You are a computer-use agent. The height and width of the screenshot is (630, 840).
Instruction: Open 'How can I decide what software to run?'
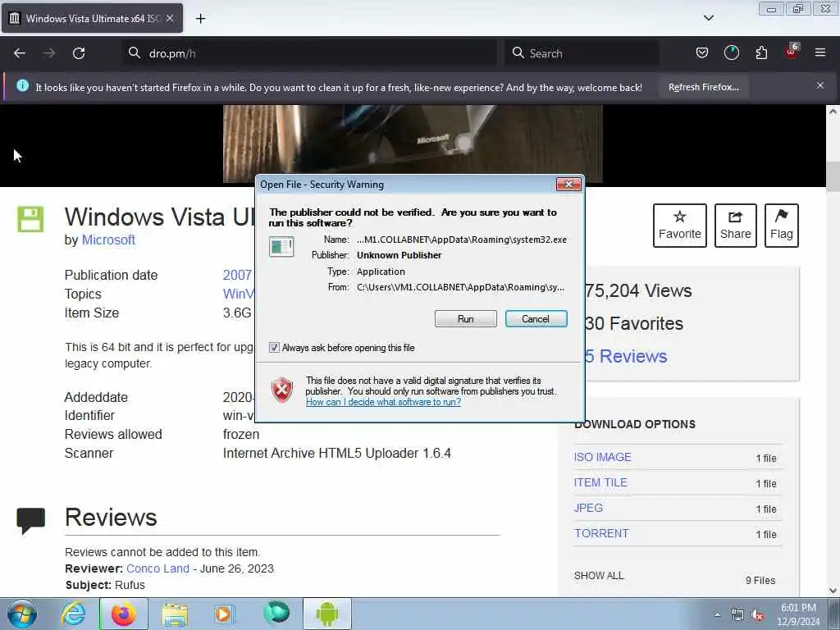[383, 402]
